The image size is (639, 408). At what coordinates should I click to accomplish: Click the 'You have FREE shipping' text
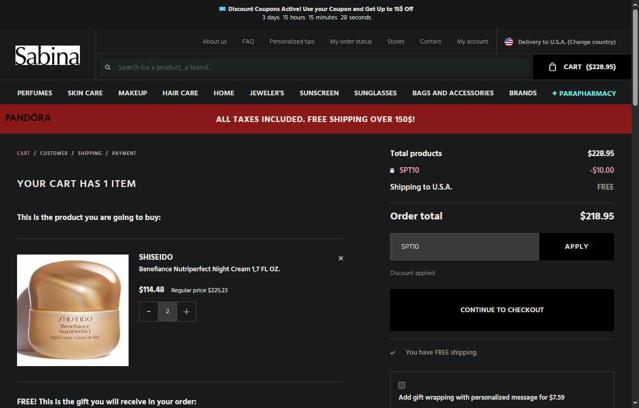click(441, 352)
